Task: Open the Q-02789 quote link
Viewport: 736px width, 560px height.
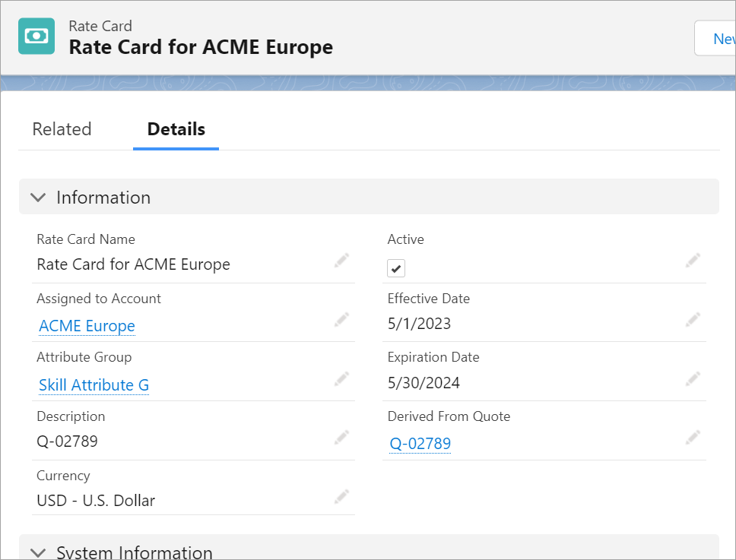Action: pos(420,444)
